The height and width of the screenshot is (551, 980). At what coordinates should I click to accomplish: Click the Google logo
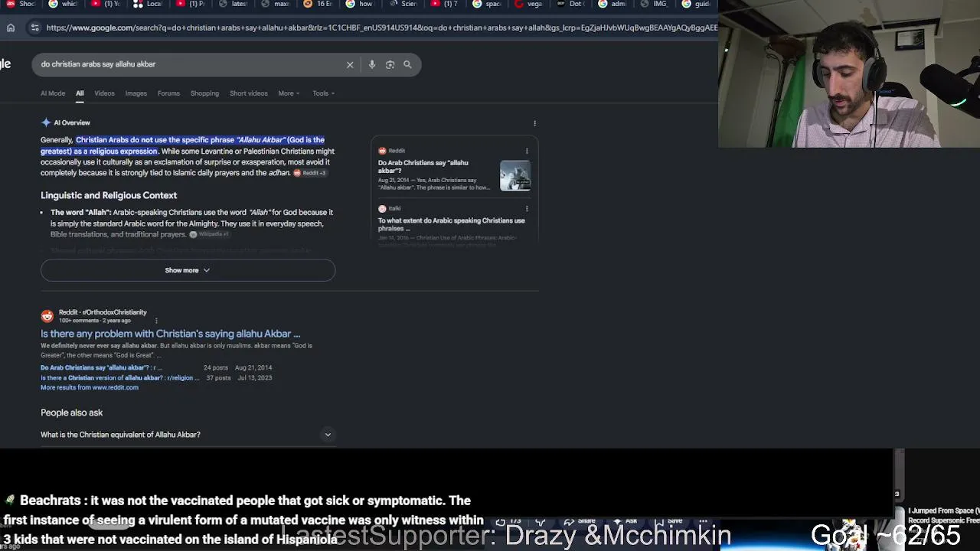click(5, 64)
